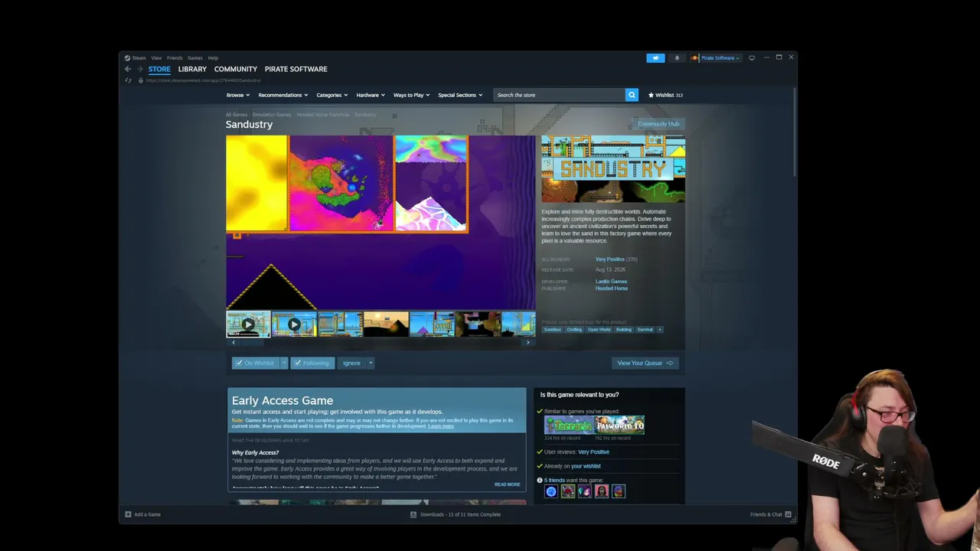Open the first friend avatar
This screenshot has height=551, width=980.
tap(551, 491)
